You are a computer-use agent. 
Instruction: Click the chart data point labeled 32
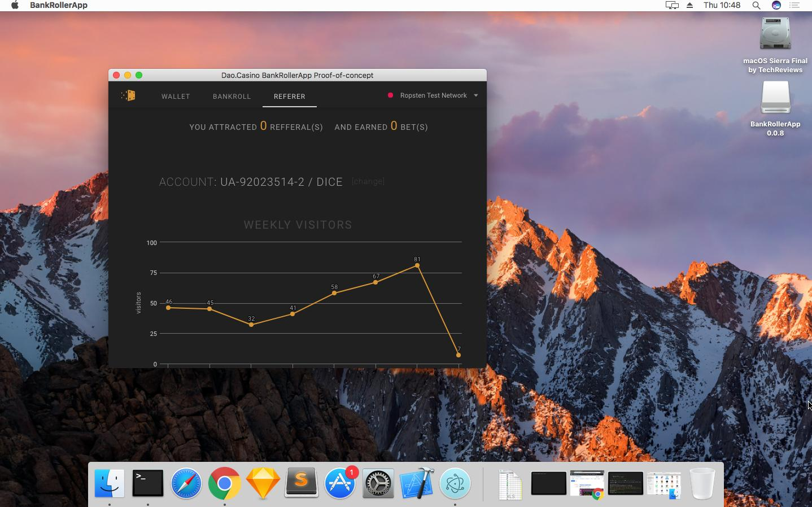coord(251,325)
